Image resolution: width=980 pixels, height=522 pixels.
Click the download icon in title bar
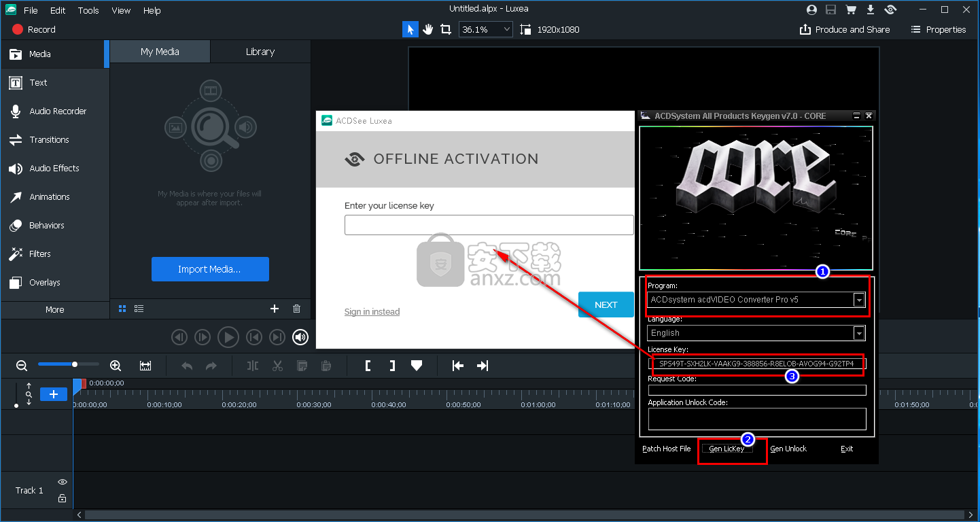870,10
